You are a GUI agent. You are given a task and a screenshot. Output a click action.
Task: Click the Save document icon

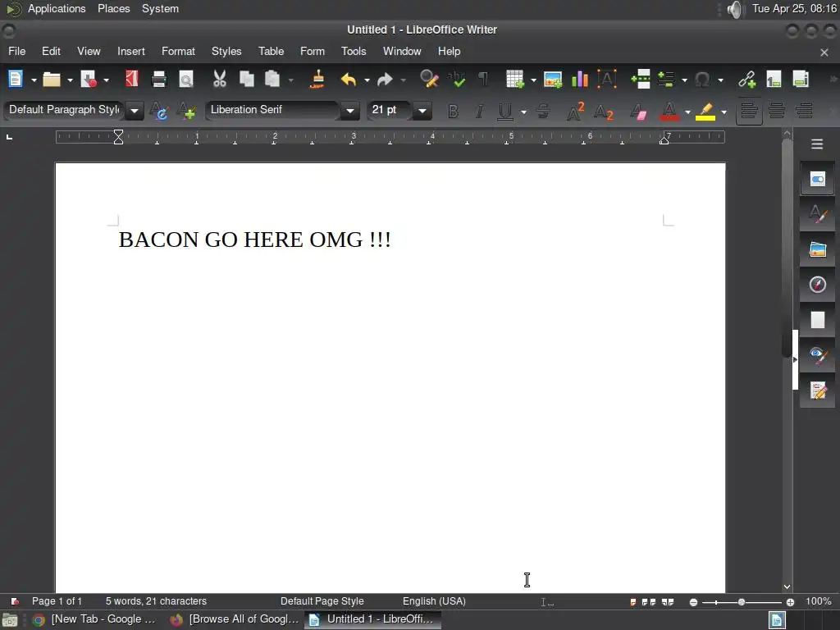(x=89, y=80)
